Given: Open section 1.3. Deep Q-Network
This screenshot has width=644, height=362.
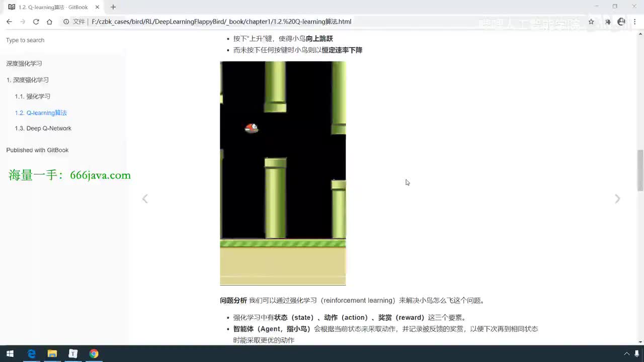Looking at the screenshot, I should pos(43,128).
